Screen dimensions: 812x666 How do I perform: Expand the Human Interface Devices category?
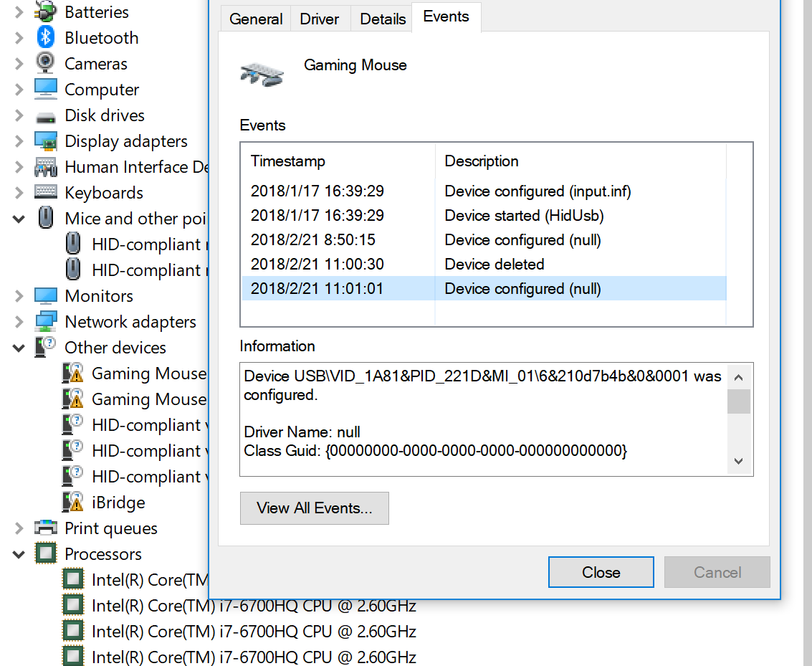(x=19, y=167)
